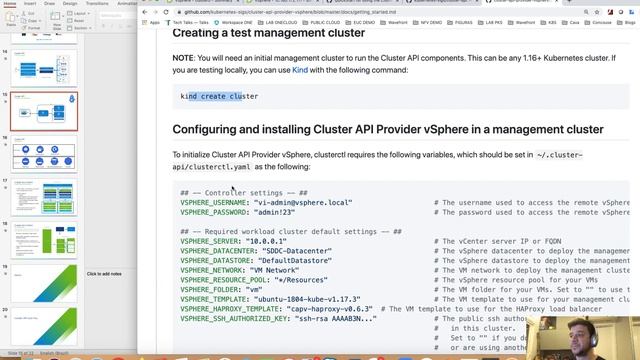The width and height of the screenshot is (640, 360).
Task: Select slide 19 thumbnail
Action: pyautogui.click(x=44, y=284)
